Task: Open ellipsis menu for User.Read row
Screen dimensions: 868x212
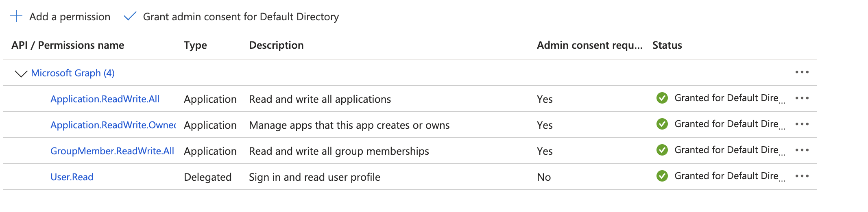Action: 802,176
